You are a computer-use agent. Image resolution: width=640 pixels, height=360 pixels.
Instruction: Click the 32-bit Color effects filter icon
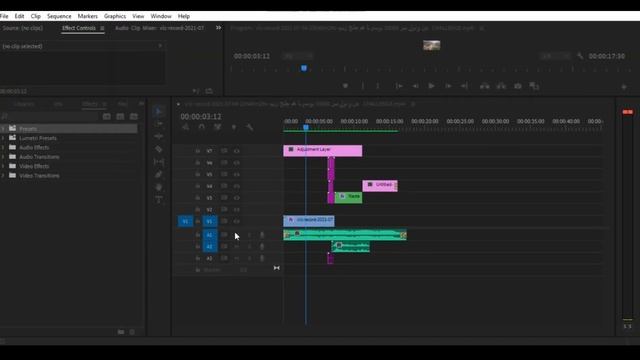[120, 117]
